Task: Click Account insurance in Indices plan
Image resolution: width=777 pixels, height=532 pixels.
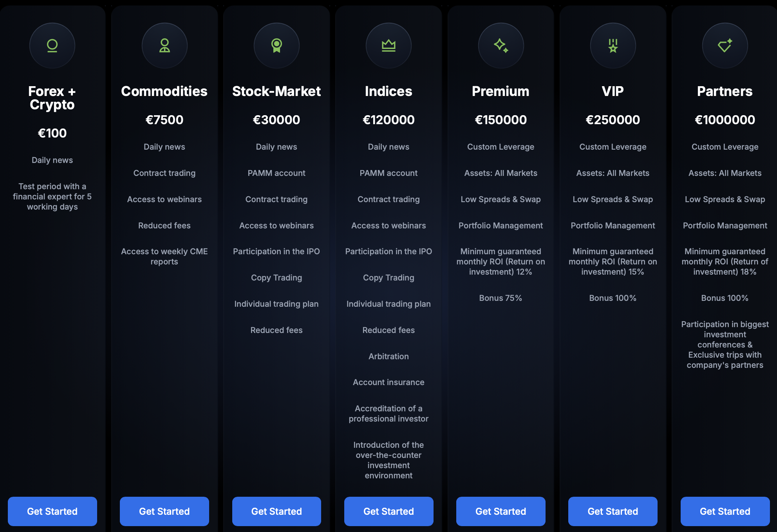Action: pos(388,382)
